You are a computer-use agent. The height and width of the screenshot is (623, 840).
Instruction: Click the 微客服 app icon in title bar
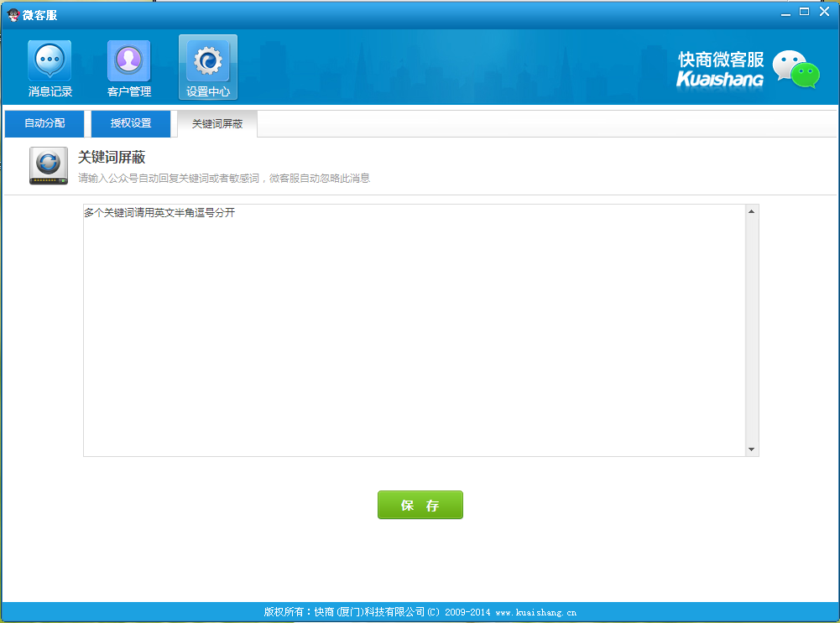tap(13, 14)
